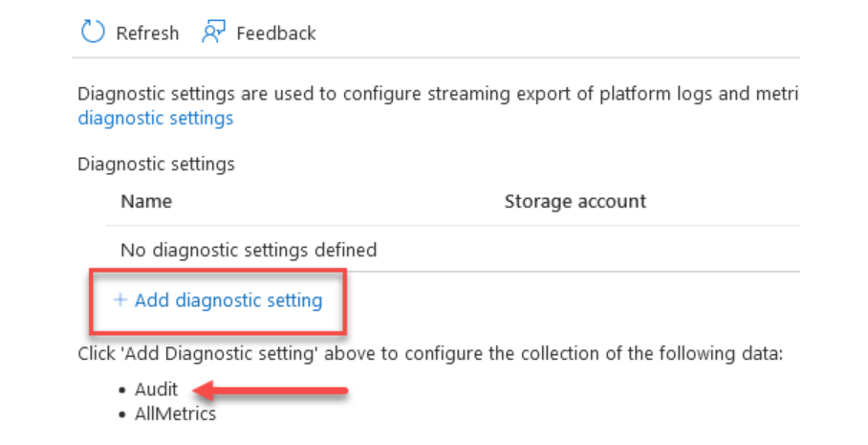Screen dimensions: 868x445
Task: Click the AllMetrics list item
Action: point(176,414)
